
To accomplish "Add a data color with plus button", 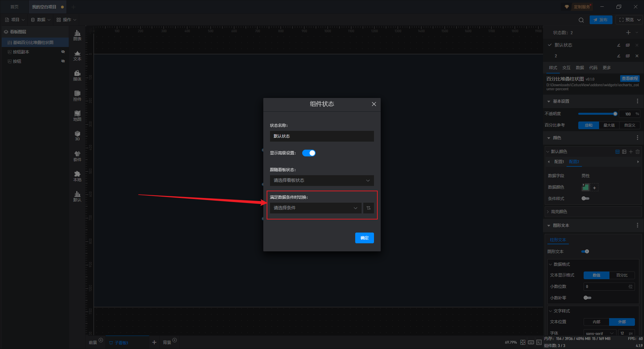I will point(594,188).
